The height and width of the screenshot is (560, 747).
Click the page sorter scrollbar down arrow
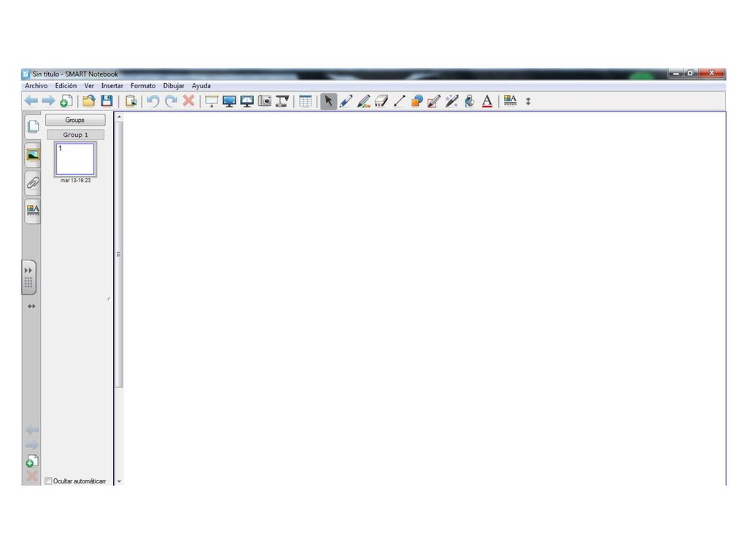(x=119, y=481)
